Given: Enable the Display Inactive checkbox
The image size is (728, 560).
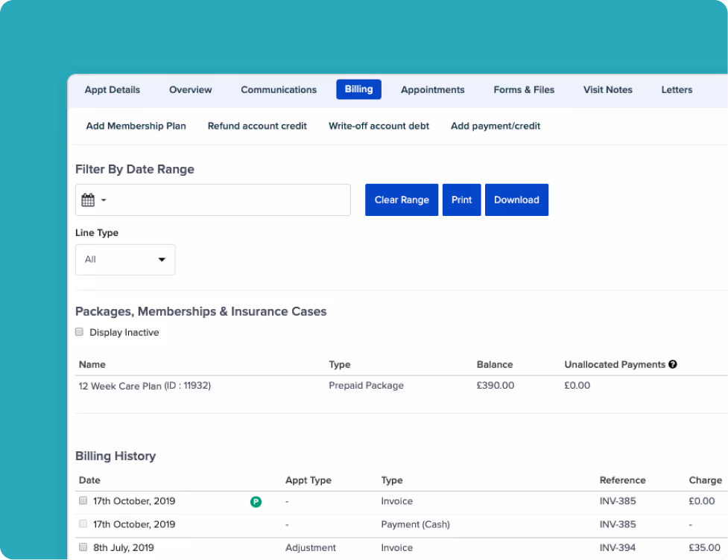Looking at the screenshot, I should (80, 331).
